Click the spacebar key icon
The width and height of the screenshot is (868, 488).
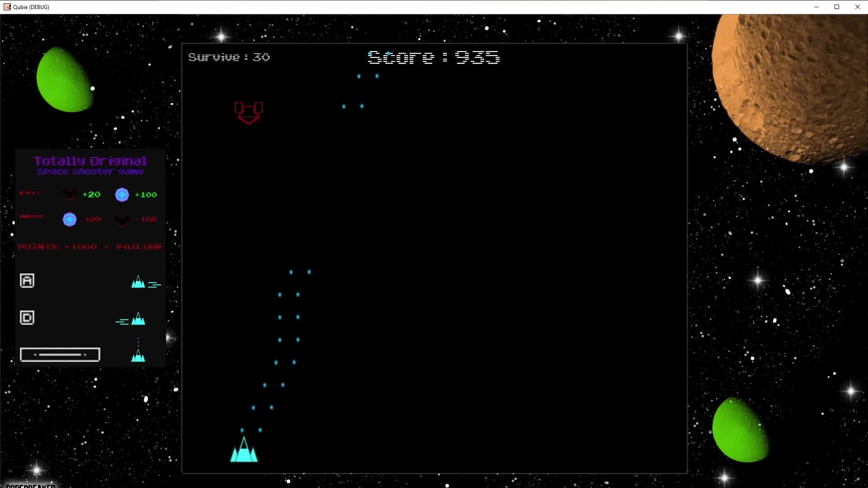(x=60, y=355)
